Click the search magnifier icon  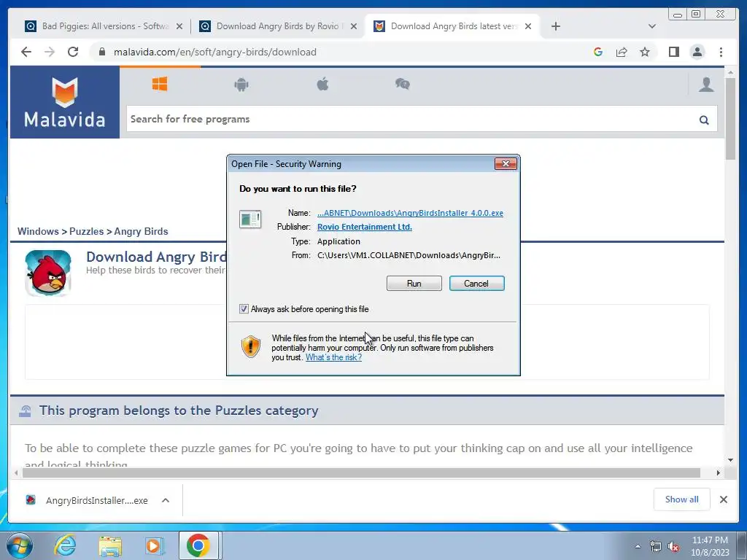[704, 120]
